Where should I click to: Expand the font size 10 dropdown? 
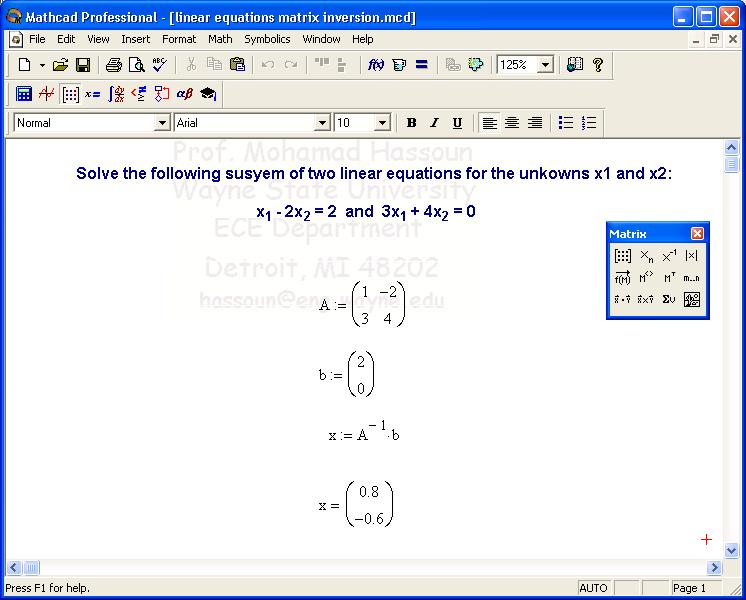pos(383,123)
